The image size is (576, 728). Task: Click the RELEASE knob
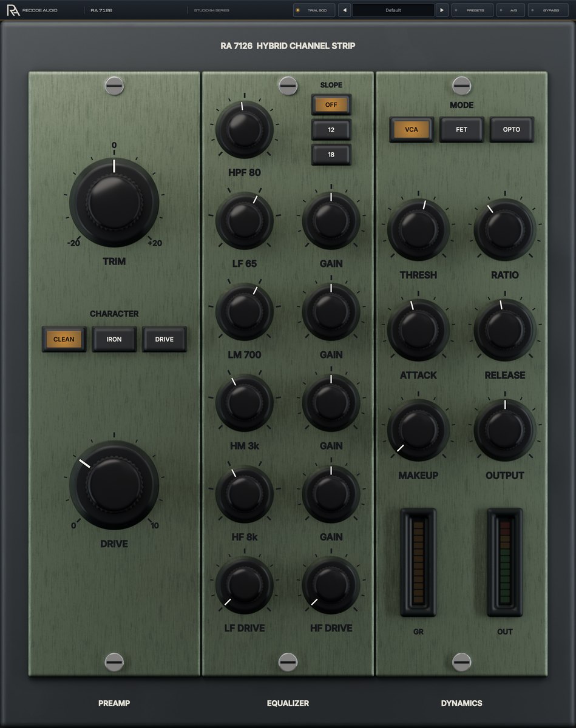click(x=505, y=329)
